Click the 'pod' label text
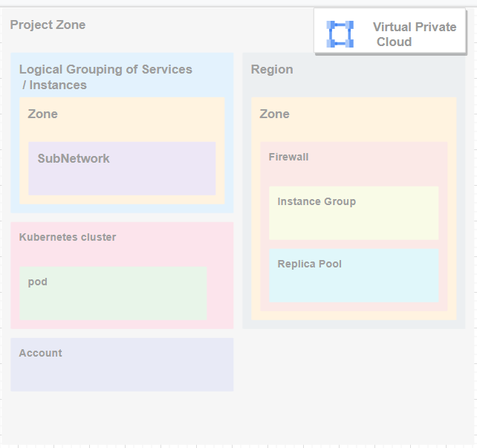This screenshot has height=448, width=477. (37, 282)
